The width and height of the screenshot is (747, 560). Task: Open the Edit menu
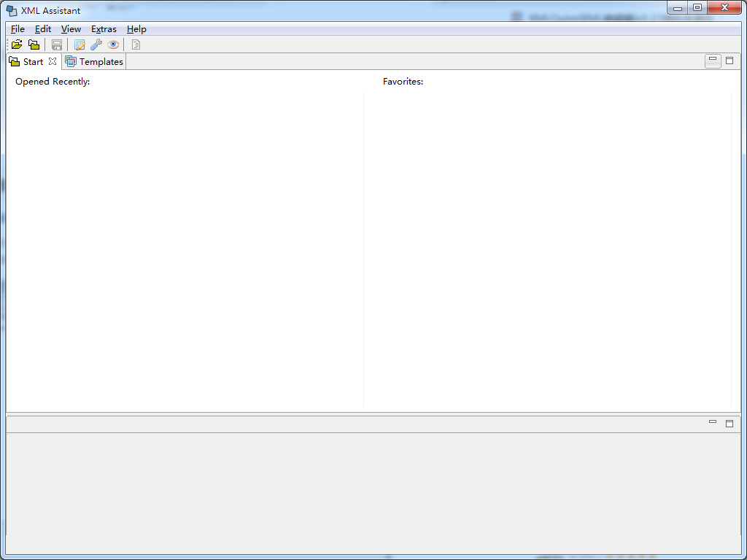click(x=43, y=29)
